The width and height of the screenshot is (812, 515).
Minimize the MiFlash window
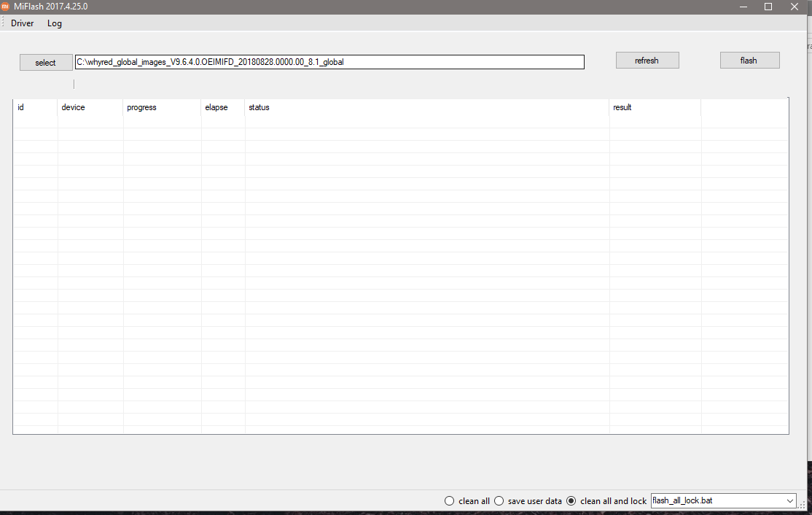click(743, 7)
